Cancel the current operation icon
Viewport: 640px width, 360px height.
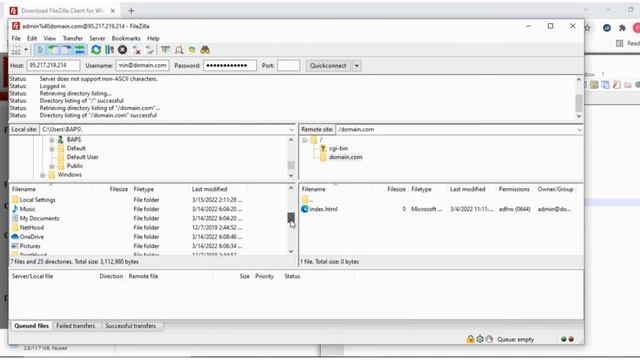pyautogui.click(x=122, y=50)
